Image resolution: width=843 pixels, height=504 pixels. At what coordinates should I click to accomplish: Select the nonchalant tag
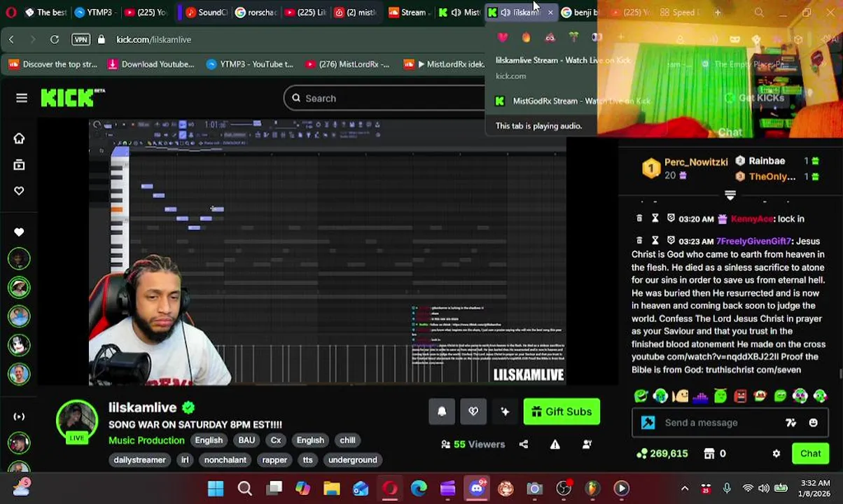[225, 460]
